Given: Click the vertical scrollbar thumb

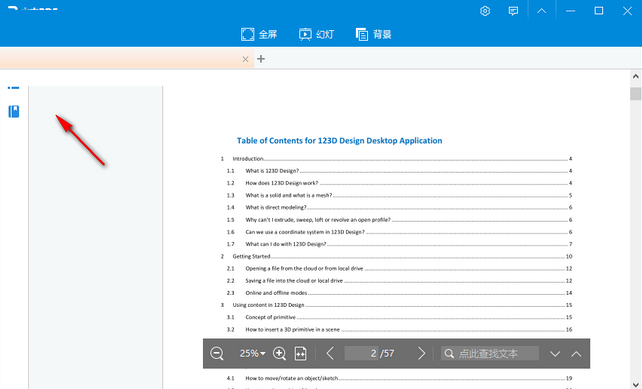Looking at the screenshot, I should [635, 93].
